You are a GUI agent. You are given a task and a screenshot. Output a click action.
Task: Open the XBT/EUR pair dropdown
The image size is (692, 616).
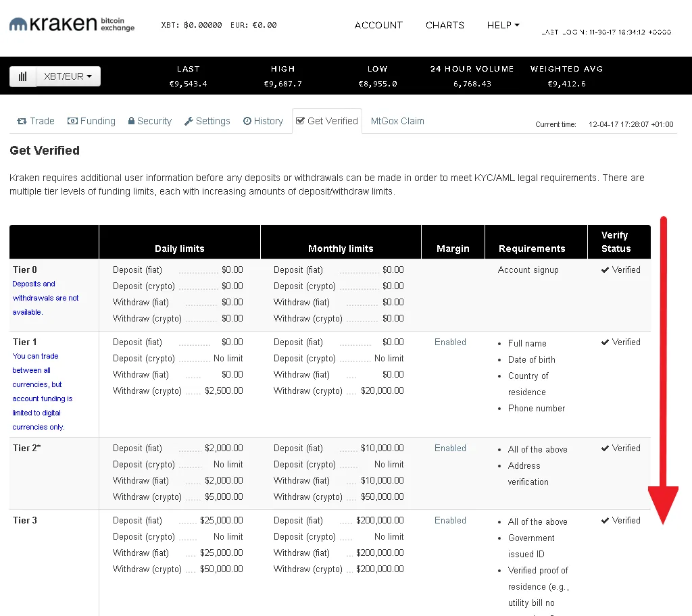click(68, 76)
